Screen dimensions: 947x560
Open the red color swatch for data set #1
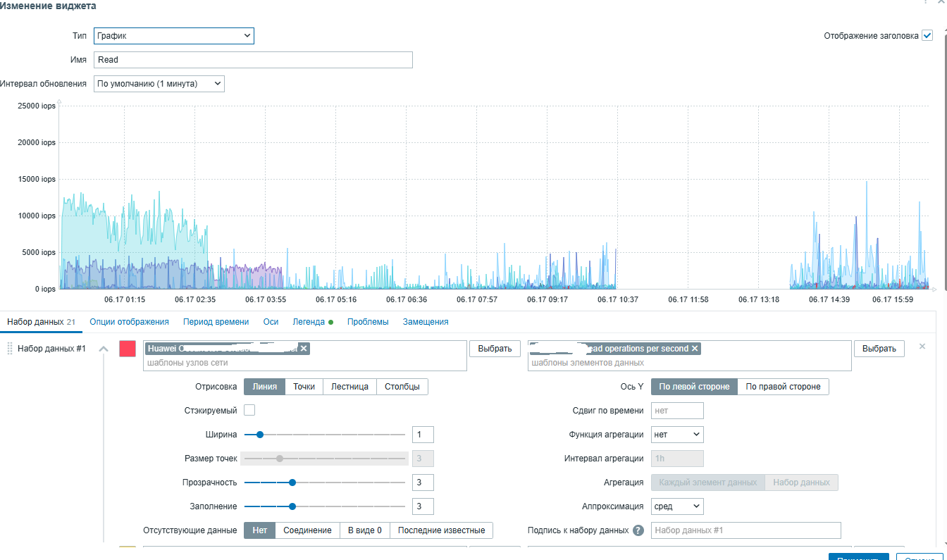coord(128,349)
